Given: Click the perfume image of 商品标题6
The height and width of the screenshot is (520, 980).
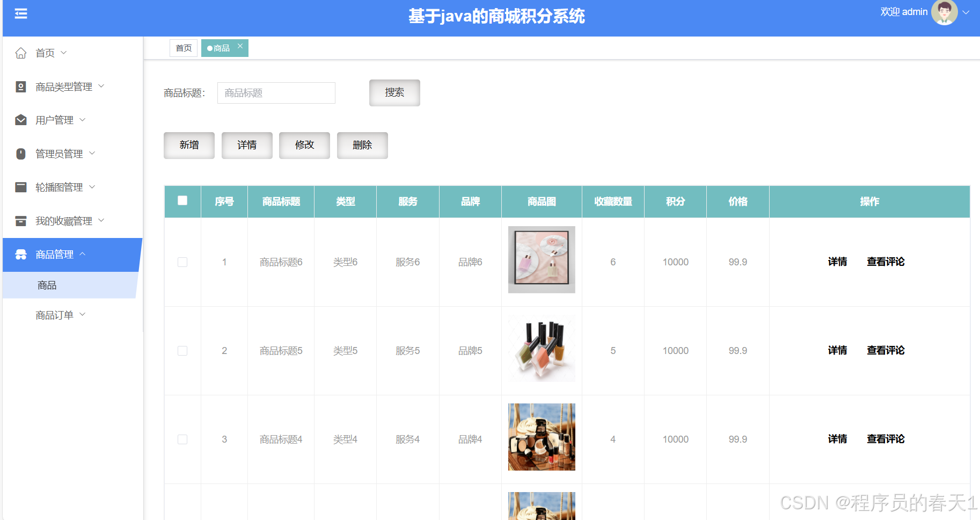Looking at the screenshot, I should [542, 259].
